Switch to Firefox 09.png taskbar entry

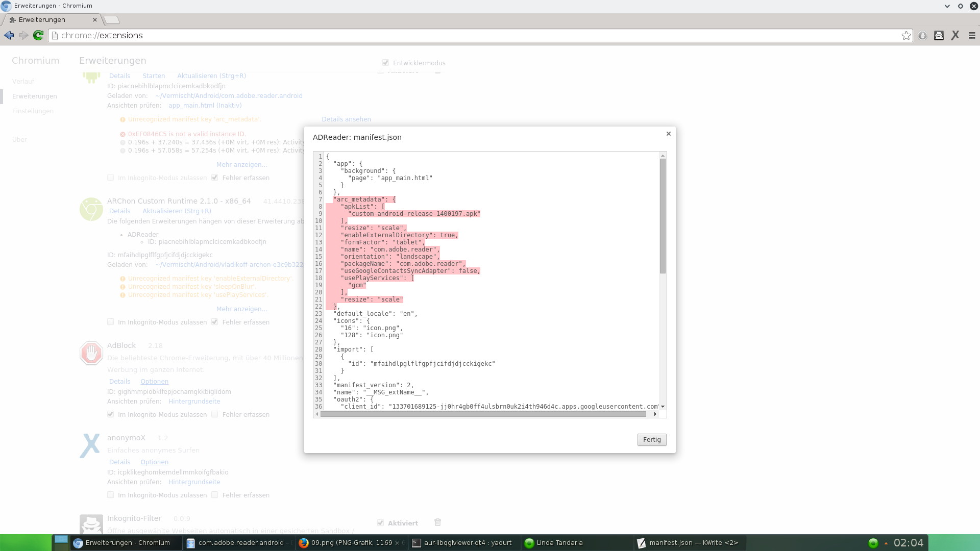click(x=352, y=543)
